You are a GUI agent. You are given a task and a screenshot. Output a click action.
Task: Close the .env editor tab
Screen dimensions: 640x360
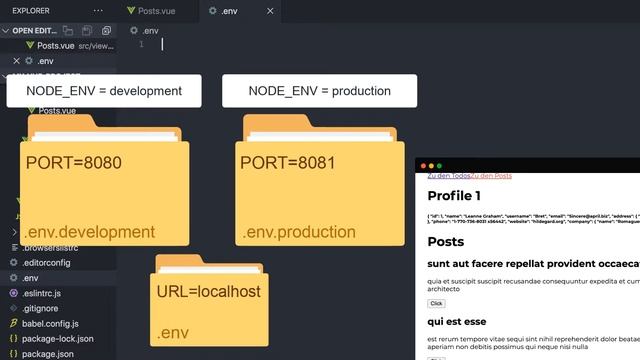click(270, 11)
